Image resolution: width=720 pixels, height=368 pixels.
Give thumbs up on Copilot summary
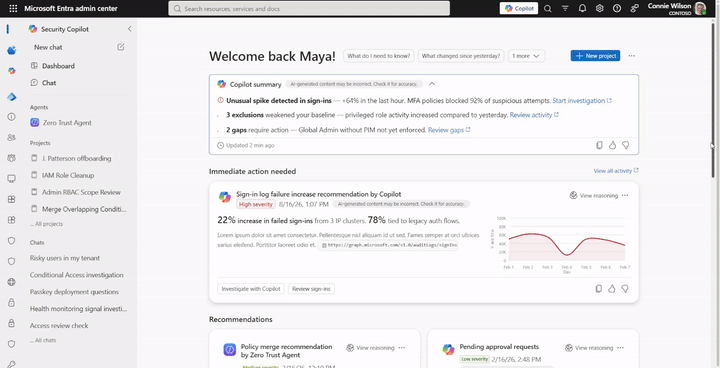click(612, 145)
